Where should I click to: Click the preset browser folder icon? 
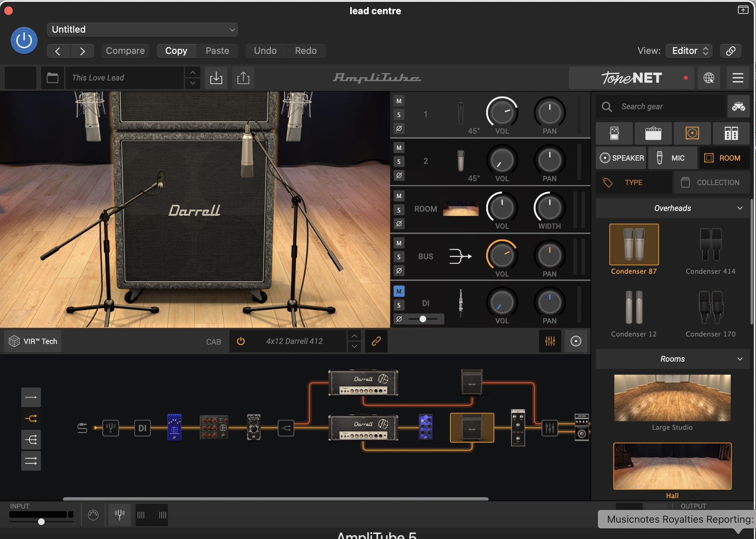click(52, 78)
